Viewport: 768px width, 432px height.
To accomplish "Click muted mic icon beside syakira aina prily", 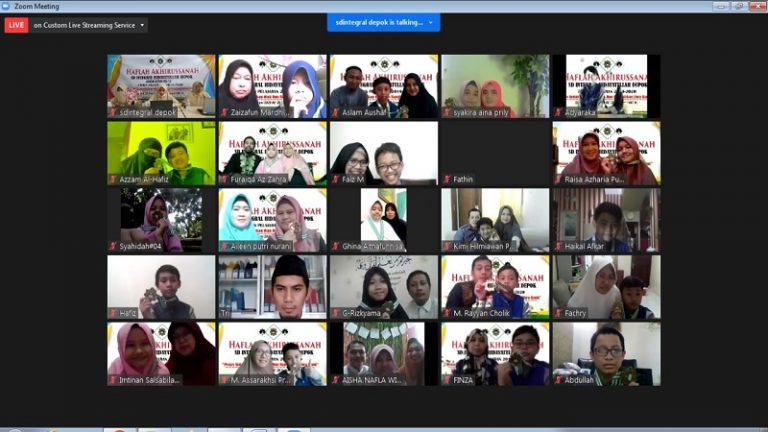I will 447,112.
